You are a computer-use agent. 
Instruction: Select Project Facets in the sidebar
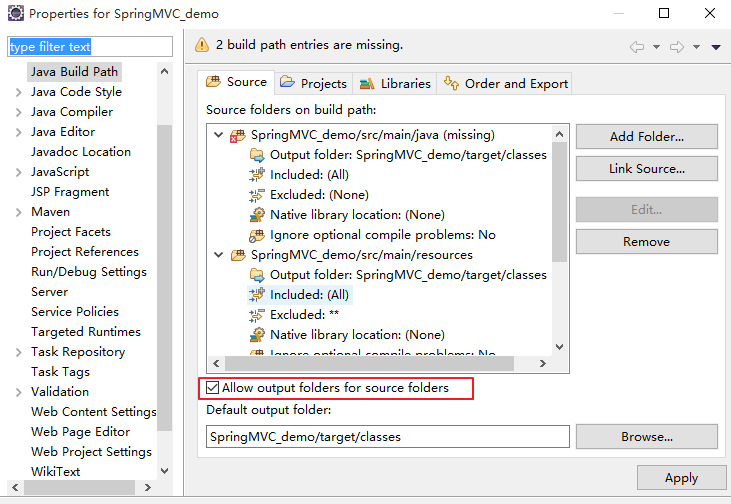[x=71, y=232]
